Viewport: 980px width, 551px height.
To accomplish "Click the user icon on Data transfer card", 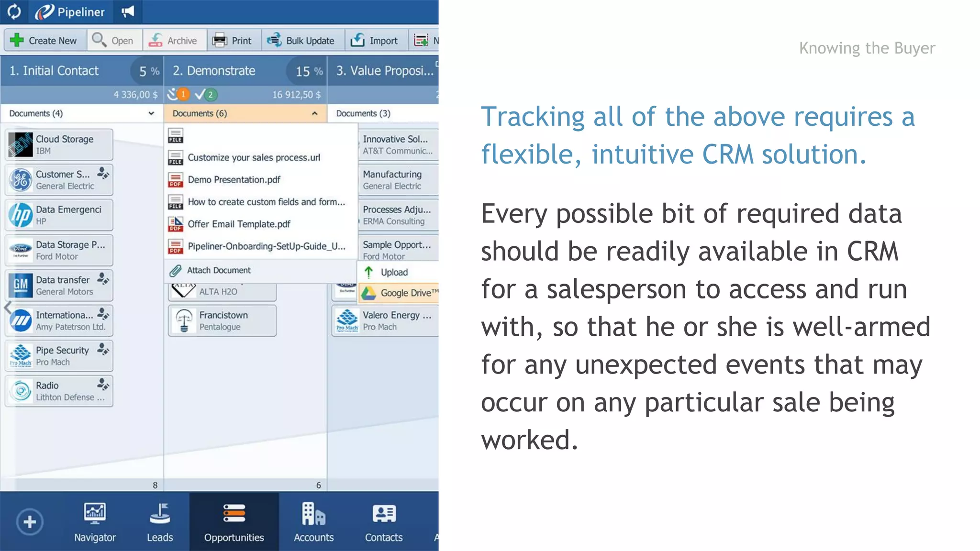I will pos(103,278).
